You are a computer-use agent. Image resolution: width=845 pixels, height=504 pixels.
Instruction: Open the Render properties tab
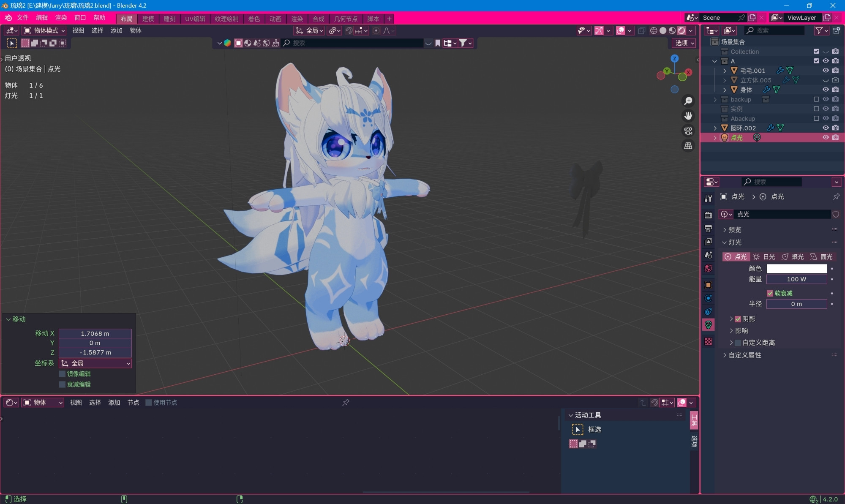pos(709,215)
